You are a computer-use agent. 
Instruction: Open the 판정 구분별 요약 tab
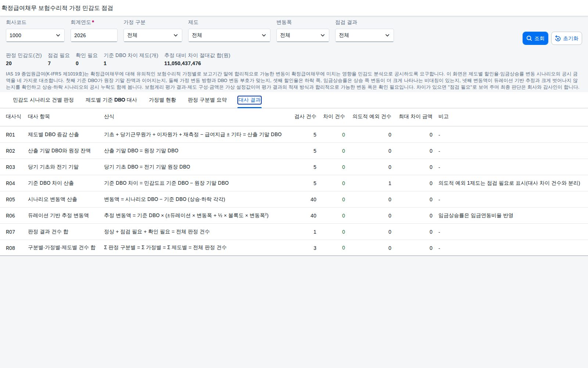coord(207,100)
